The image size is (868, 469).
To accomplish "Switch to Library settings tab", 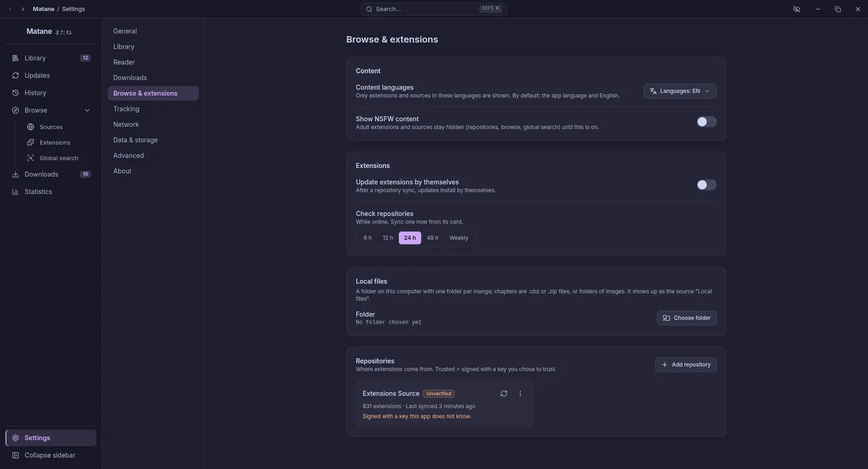I will pos(153,47).
